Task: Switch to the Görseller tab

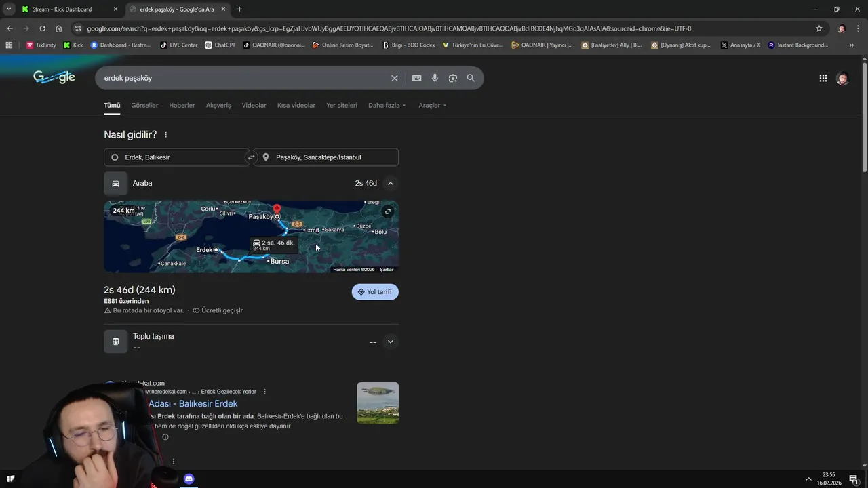Action: 144,105
